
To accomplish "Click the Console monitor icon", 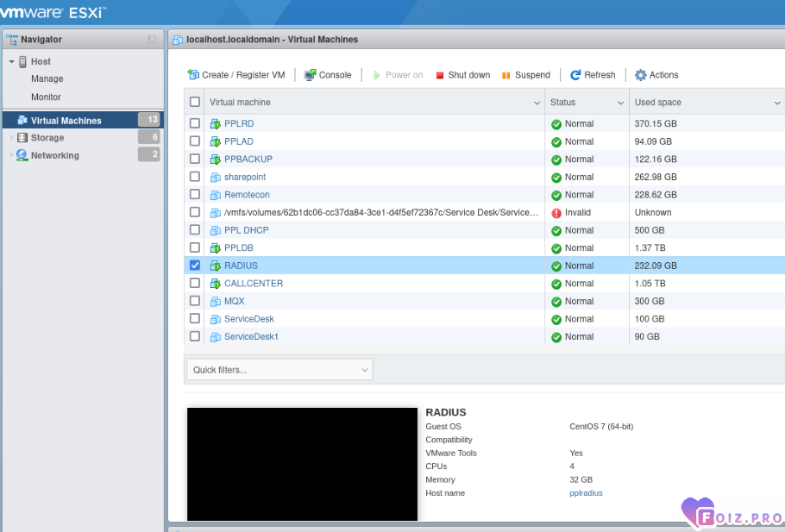I will click(x=310, y=74).
